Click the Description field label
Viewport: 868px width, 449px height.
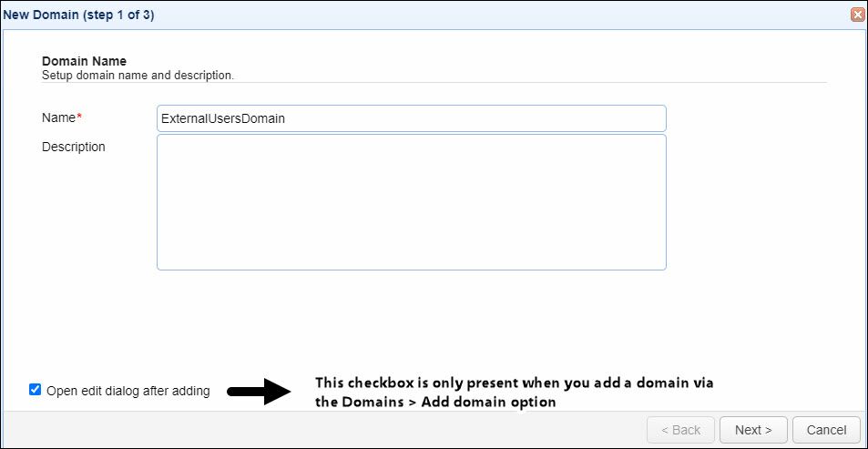[74, 147]
